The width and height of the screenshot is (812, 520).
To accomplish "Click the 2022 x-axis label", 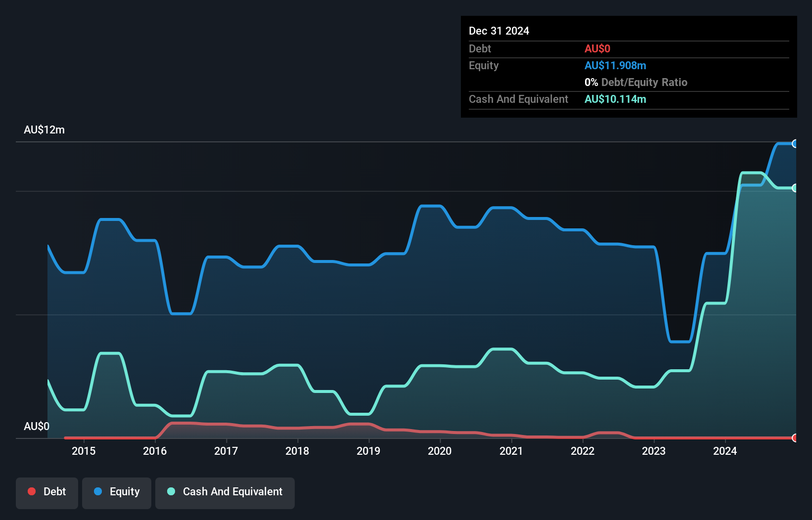I will 583,451.
